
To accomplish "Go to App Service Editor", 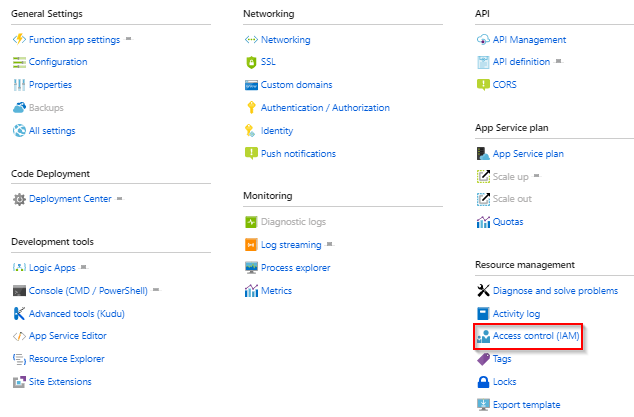I will (x=67, y=336).
